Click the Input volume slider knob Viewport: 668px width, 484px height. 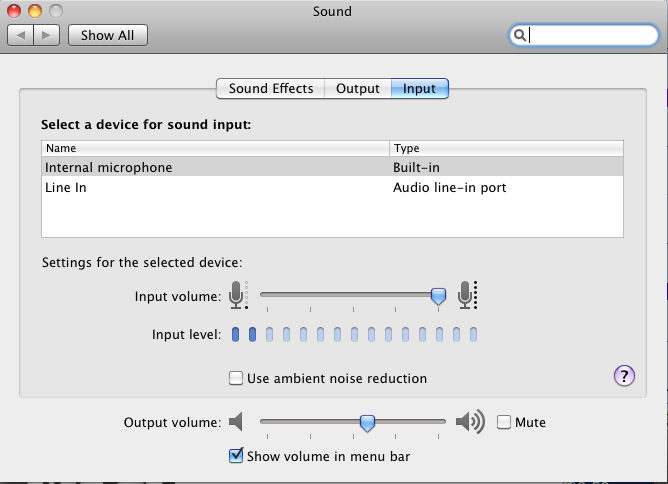tap(438, 296)
